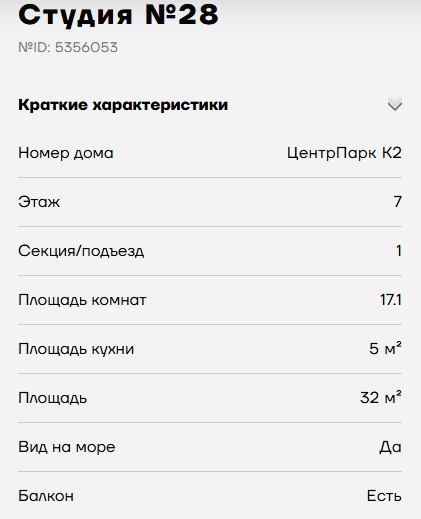Select the 5 м² kitchen area value
Viewport: 421px width, 519px height.
[385, 349]
